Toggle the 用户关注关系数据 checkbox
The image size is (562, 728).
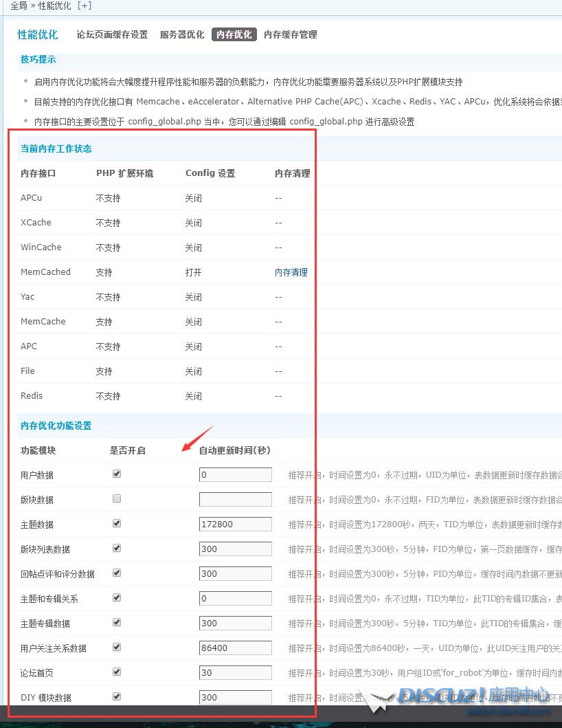(117, 648)
